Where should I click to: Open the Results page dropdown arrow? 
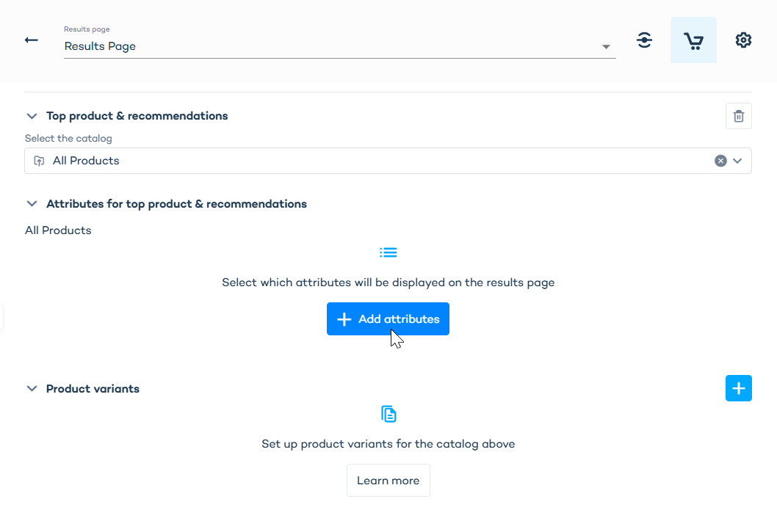point(606,47)
